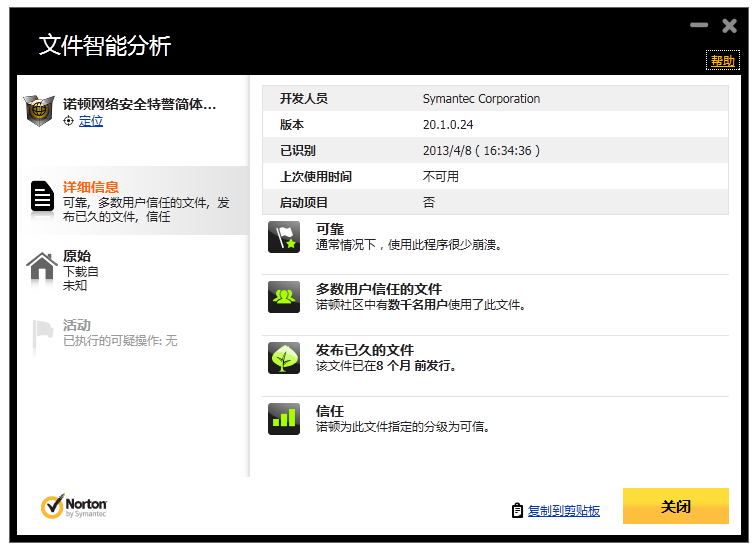Click the Symantec Corporation developer value
Image resolution: width=755 pixels, height=550 pixels.
coord(481,99)
